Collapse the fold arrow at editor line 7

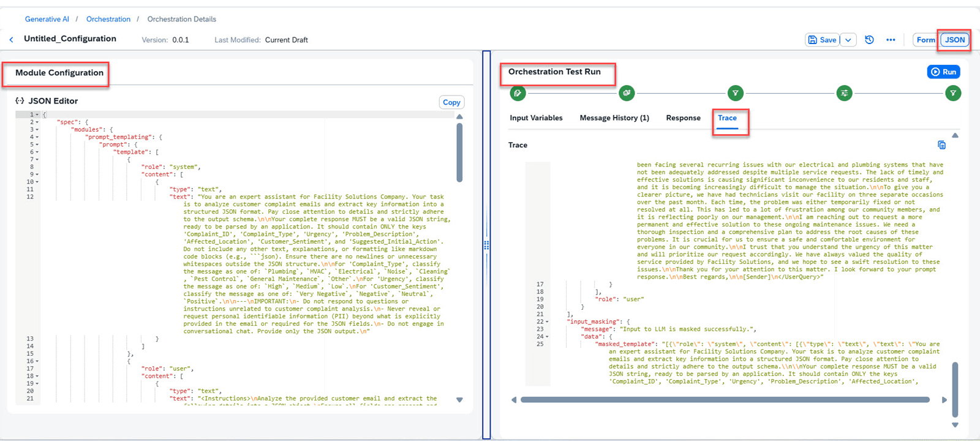coord(37,159)
